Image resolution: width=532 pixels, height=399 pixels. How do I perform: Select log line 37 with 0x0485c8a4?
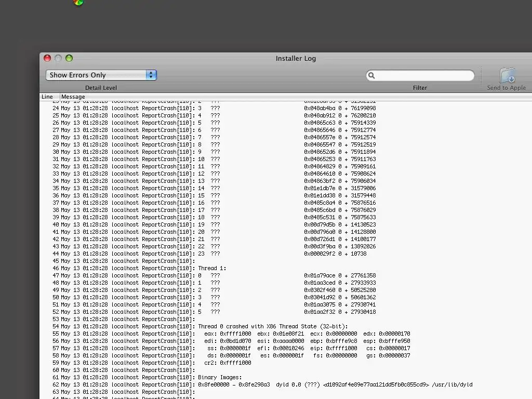286,203
